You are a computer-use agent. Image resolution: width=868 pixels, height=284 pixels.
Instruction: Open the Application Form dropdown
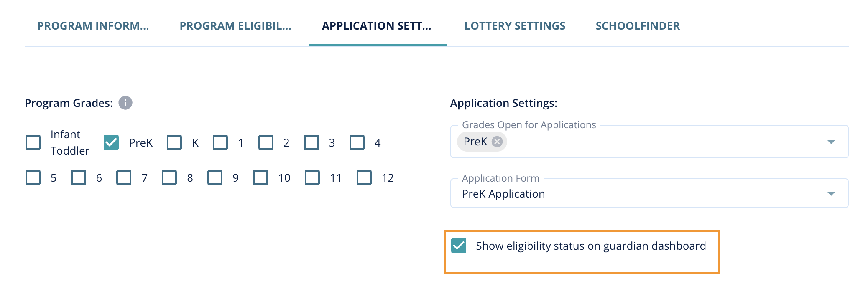[831, 194]
